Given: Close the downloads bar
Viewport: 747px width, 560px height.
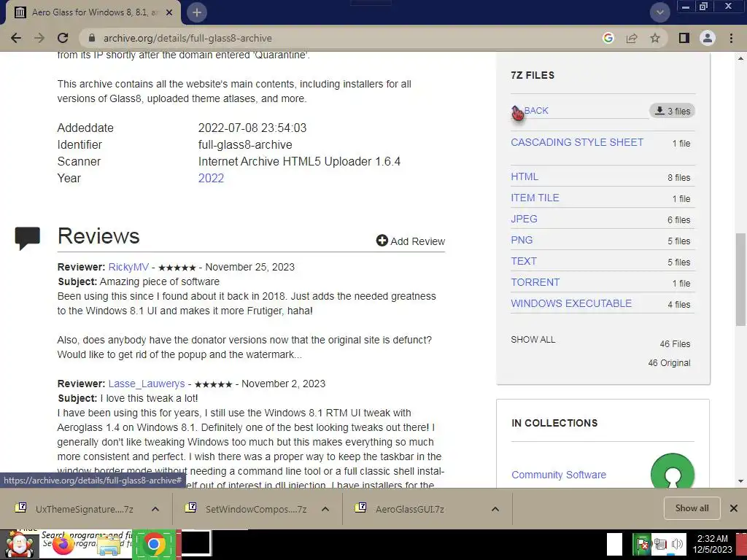Looking at the screenshot, I should [734, 508].
